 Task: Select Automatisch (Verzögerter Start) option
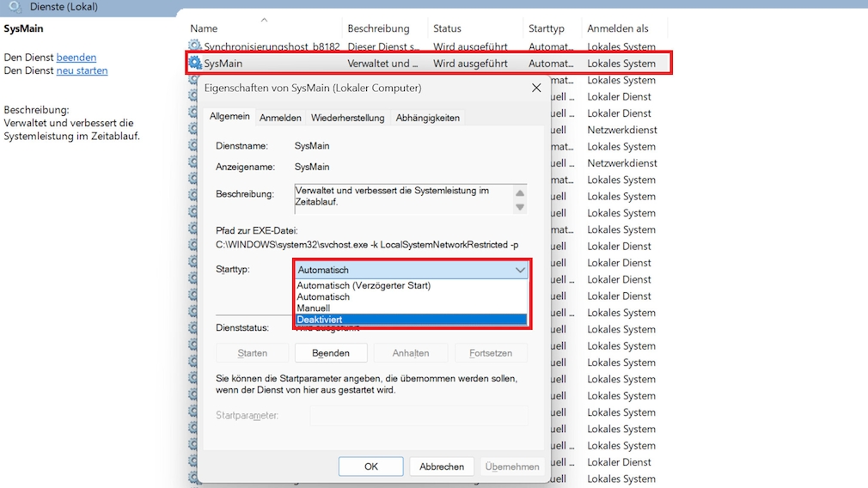(411, 285)
